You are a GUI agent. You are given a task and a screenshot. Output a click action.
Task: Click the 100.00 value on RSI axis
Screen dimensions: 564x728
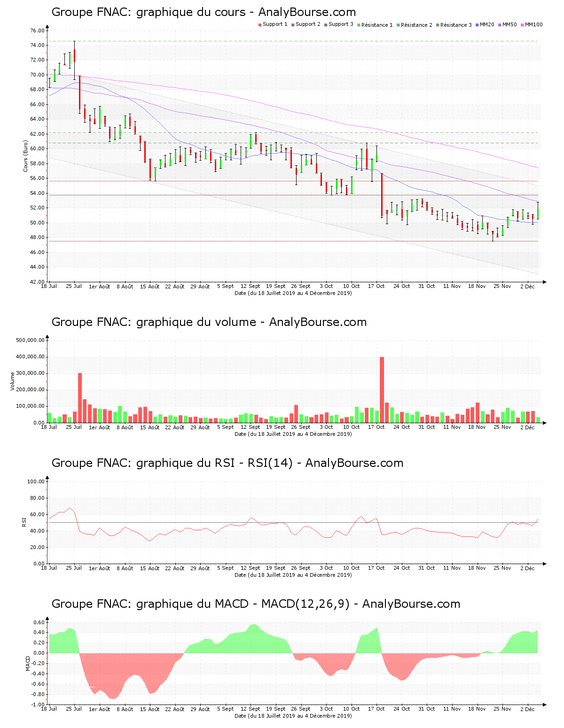click(36, 481)
